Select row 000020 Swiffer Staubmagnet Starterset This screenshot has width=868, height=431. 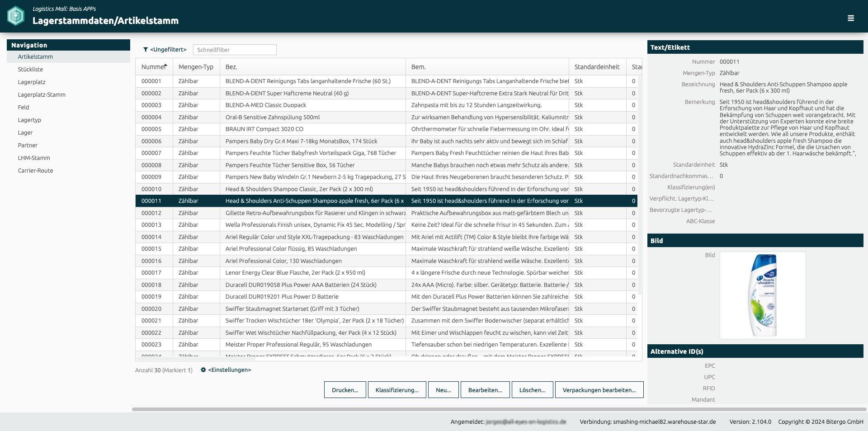(387, 309)
